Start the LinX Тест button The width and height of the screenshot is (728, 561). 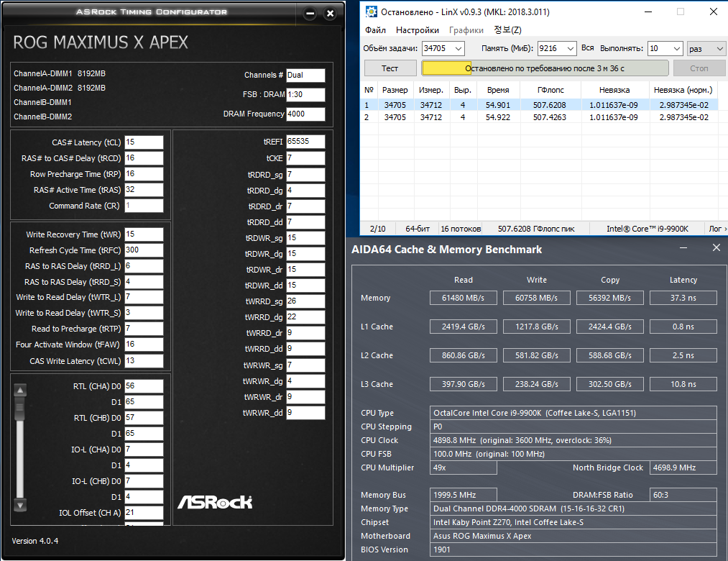coord(390,68)
